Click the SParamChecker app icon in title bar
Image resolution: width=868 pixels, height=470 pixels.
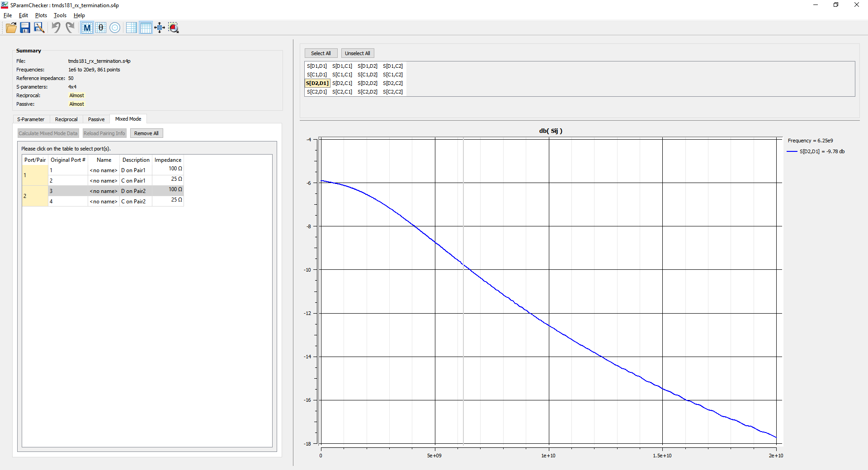[x=5, y=5]
